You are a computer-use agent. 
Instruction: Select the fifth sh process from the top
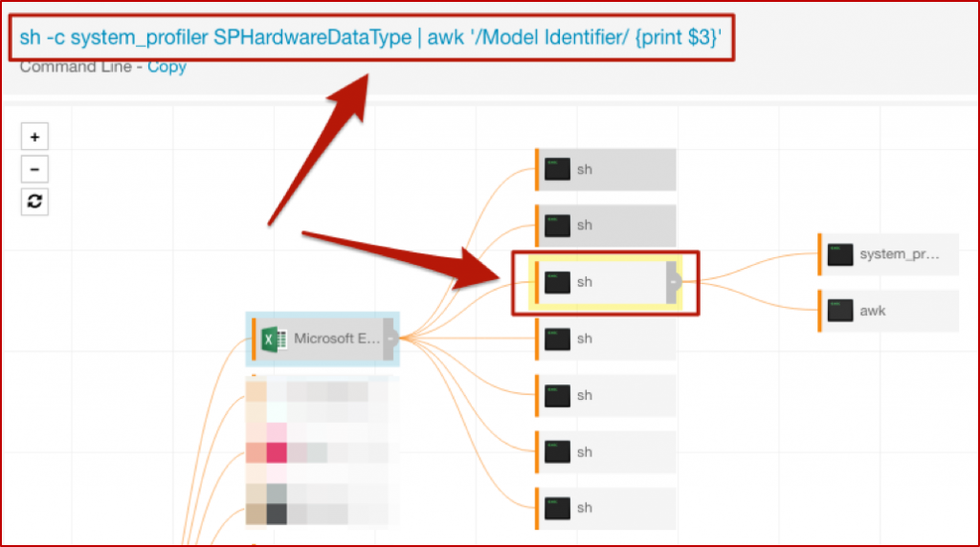pos(607,395)
